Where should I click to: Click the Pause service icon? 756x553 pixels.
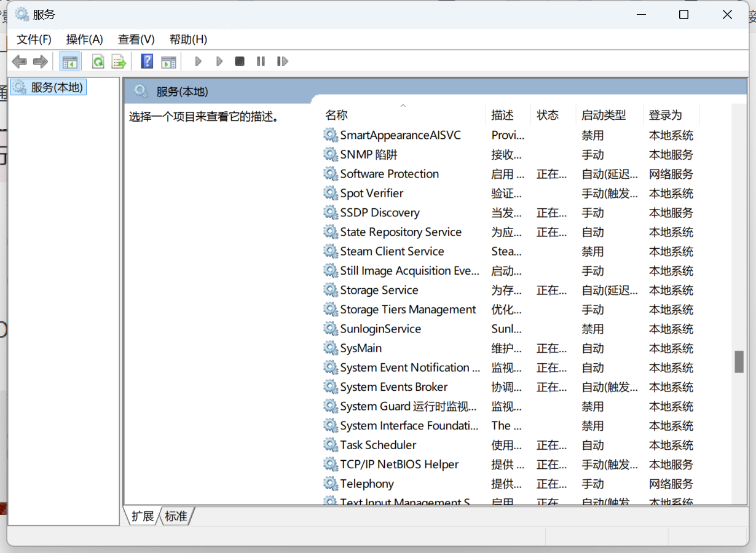261,61
